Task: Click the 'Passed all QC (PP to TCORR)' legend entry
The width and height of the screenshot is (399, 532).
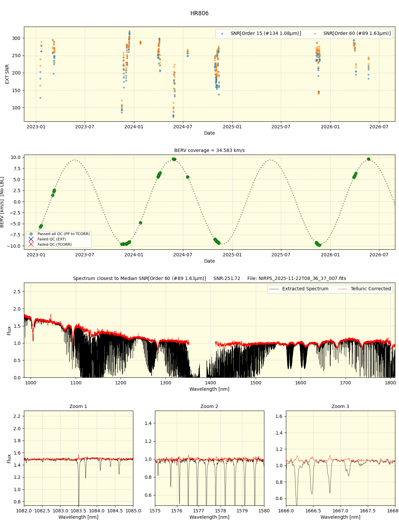Action: tap(64, 234)
